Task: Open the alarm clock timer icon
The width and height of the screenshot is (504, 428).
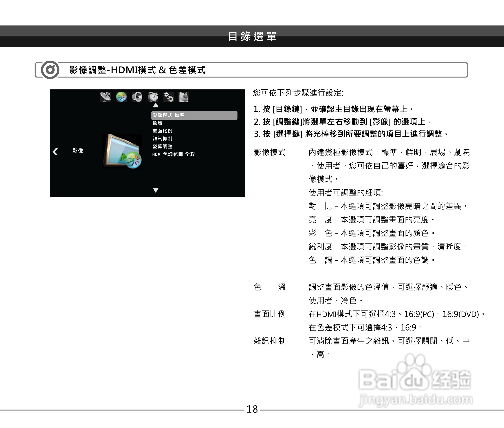Action: point(153,97)
